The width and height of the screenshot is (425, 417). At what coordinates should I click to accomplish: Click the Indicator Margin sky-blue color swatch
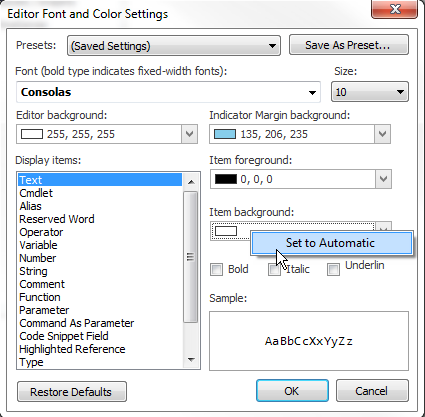pyautogui.click(x=225, y=134)
